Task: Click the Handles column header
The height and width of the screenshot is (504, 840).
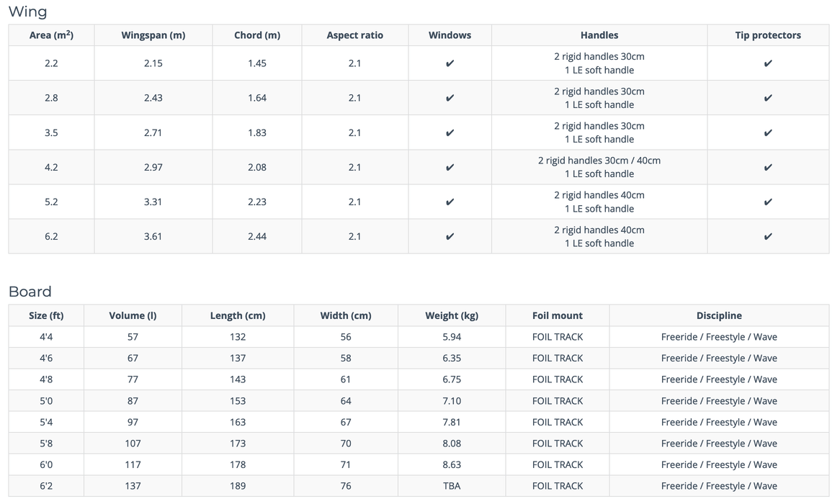Action: pos(599,35)
